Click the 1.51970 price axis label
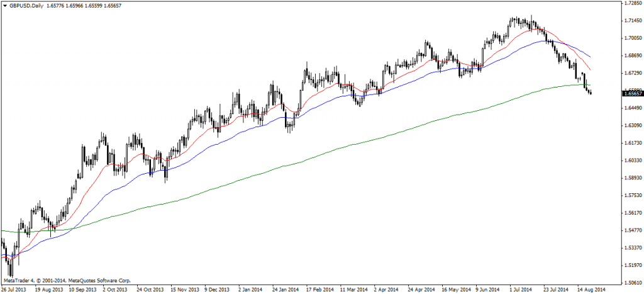Screen dimensions: 644x294 [x=631, y=266]
